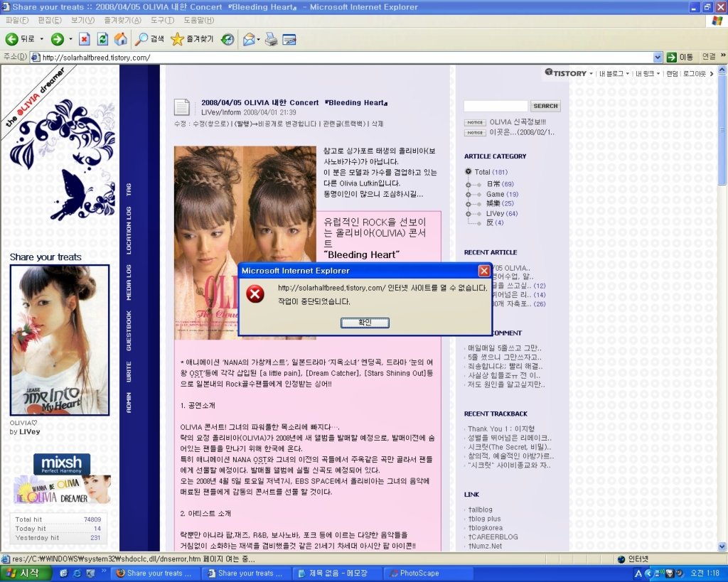Go to Home page icon
728x582 pixels.
coord(121,40)
